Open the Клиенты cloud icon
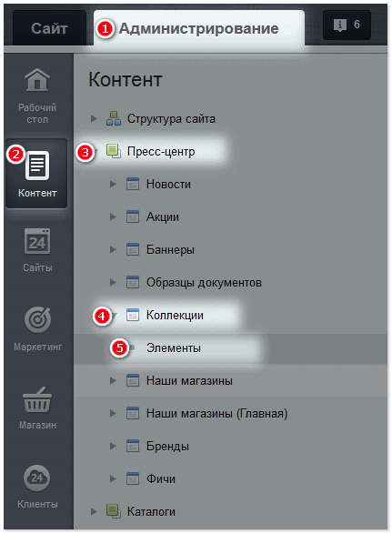The image size is (392, 534). 36,478
